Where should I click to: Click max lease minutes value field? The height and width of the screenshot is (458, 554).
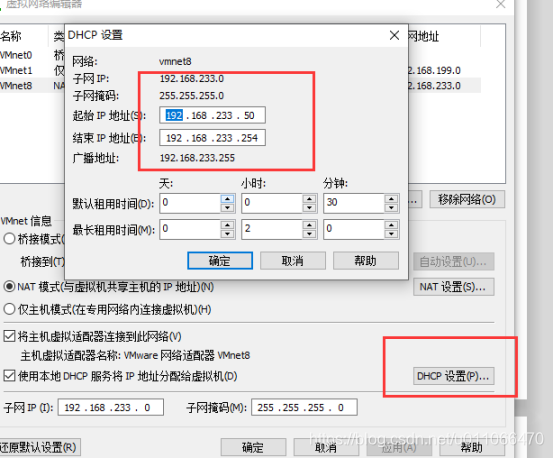(x=354, y=229)
